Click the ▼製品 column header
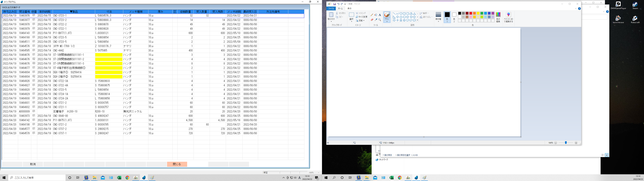Image resolution: width=644 pixels, height=181 pixels. pos(74,12)
